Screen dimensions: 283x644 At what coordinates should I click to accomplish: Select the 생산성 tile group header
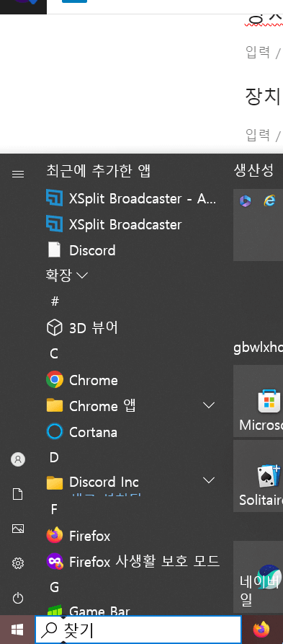(253, 170)
